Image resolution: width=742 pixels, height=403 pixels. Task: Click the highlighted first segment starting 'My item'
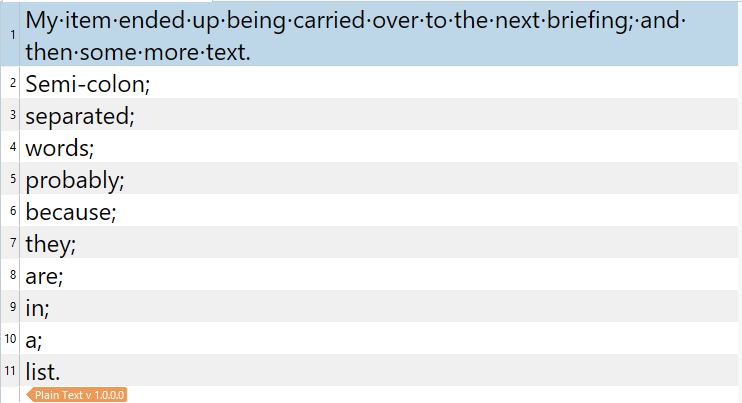coord(200,20)
